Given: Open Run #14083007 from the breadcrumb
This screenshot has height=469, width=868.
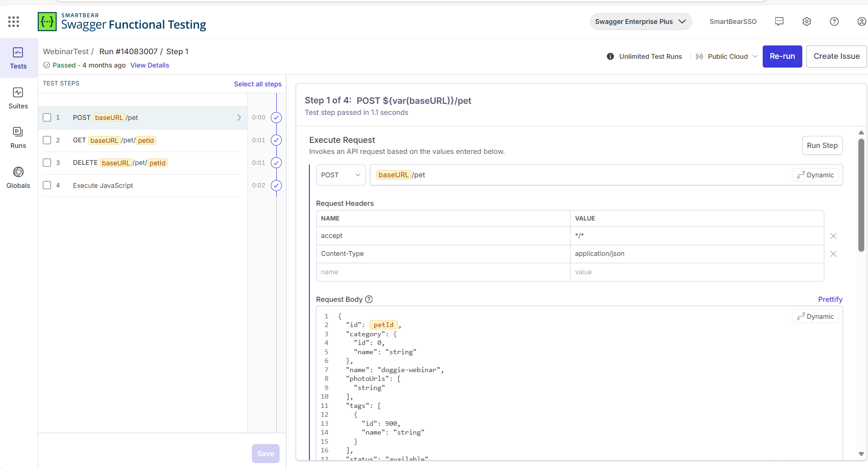Looking at the screenshot, I should [127, 51].
